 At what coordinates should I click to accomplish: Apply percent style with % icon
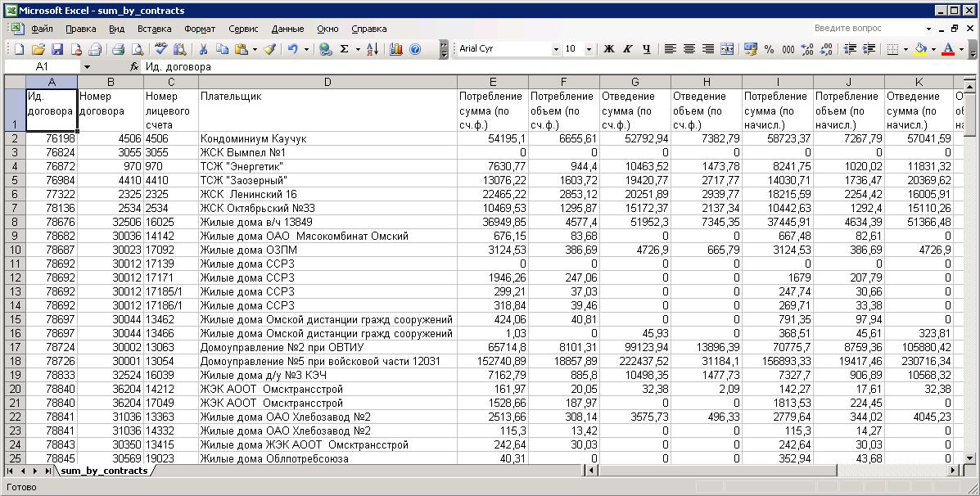pyautogui.click(x=769, y=49)
